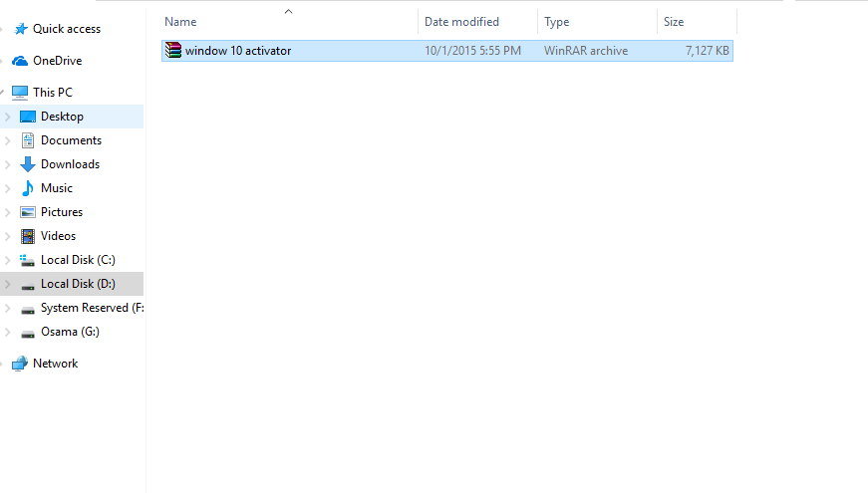
Task: Select System Reserved (F: label
Action: click(92, 308)
